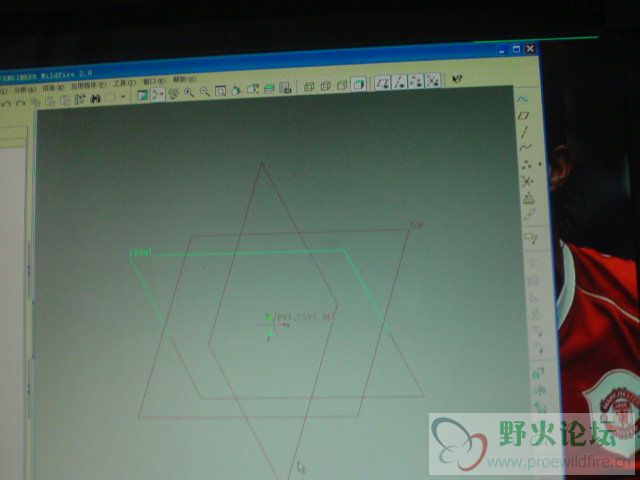Screen dimensions: 640x480
Task: Click the Reorient view icon
Action: pyautogui.click(x=236, y=90)
